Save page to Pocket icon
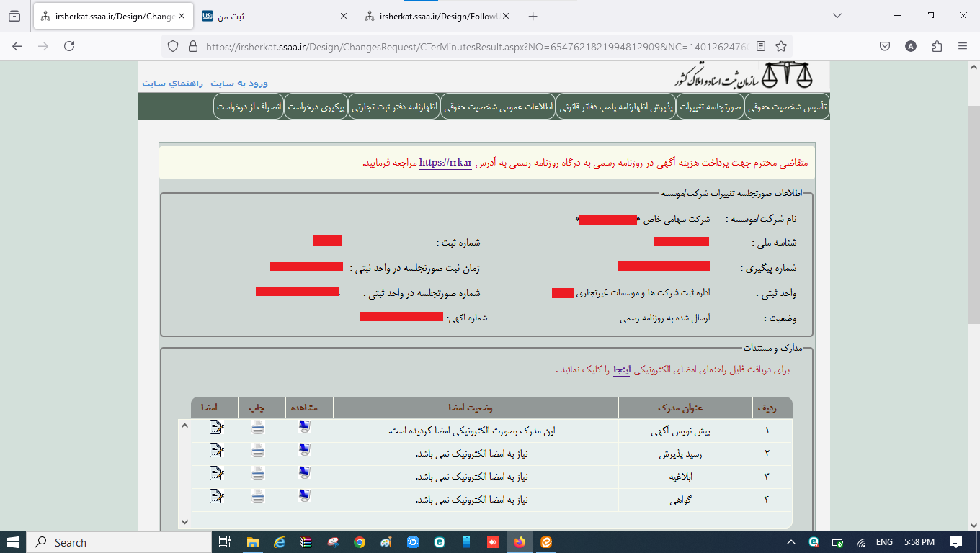The width and height of the screenshot is (980, 553). [885, 46]
